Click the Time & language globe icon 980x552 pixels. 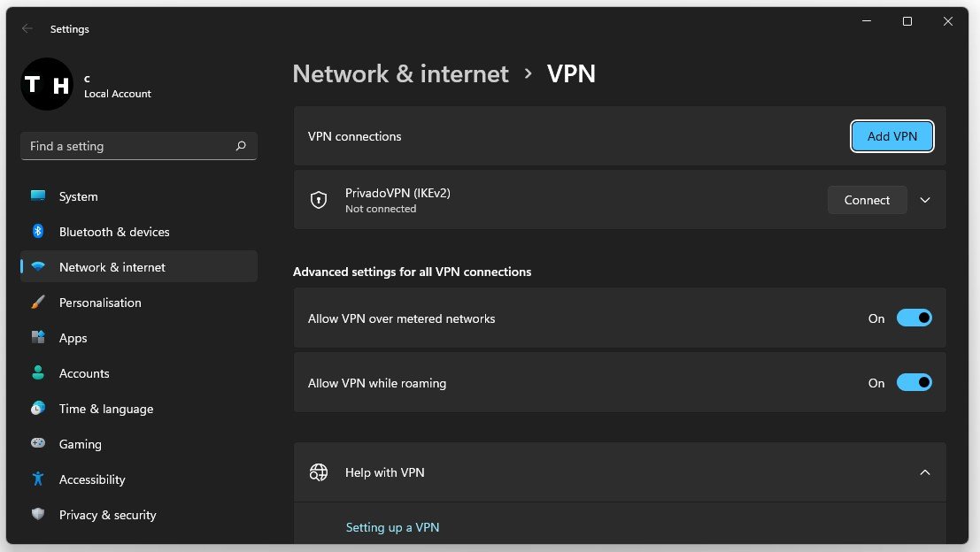click(38, 409)
